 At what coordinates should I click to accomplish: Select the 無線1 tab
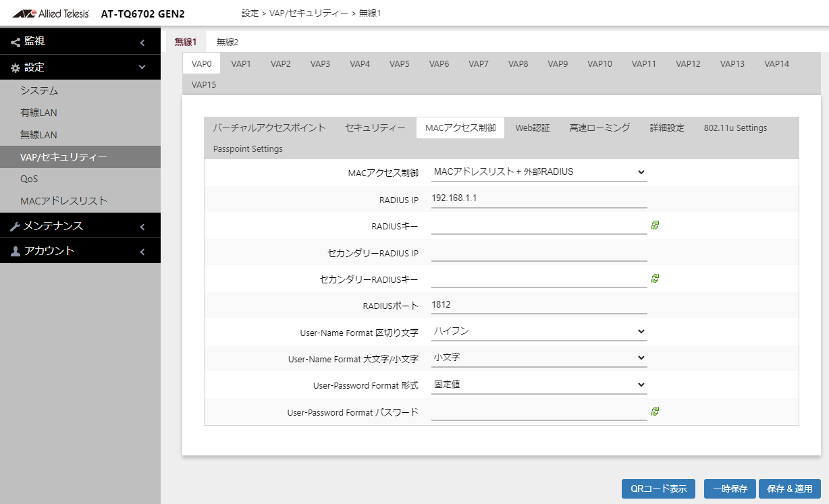click(185, 42)
